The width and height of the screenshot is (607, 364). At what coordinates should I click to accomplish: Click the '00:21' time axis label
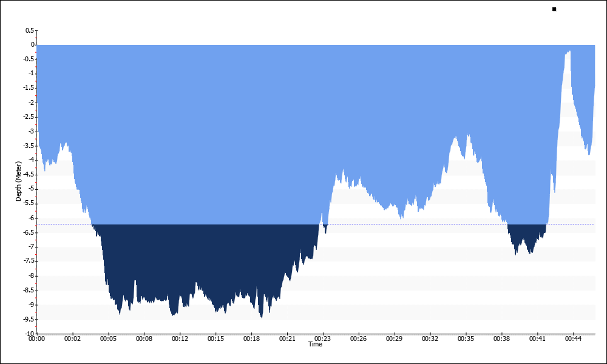[287, 339]
